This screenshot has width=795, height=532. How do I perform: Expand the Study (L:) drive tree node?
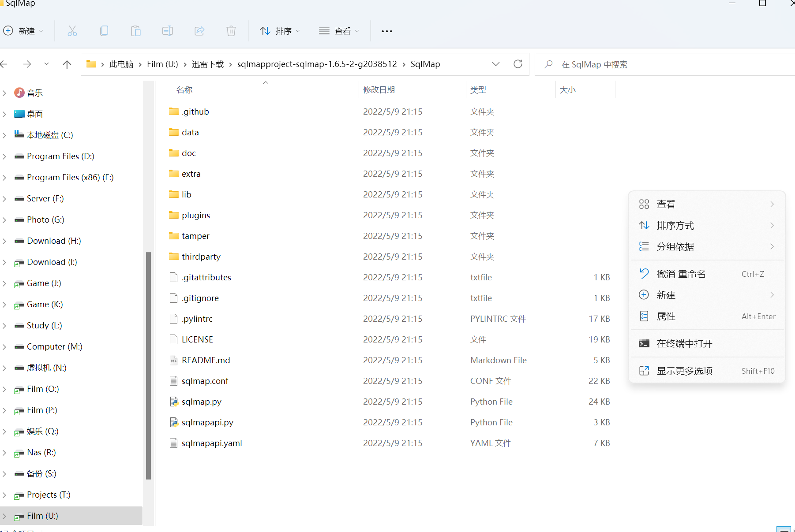4,326
